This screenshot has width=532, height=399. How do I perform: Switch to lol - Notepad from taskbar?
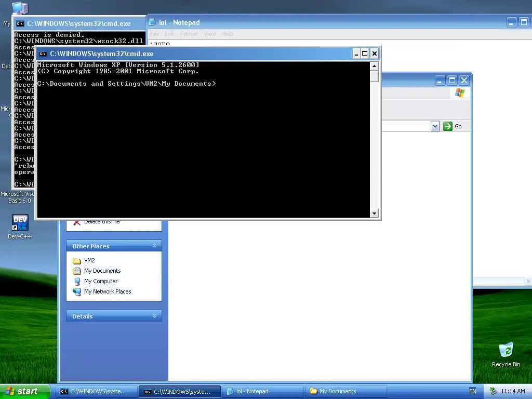(263, 391)
